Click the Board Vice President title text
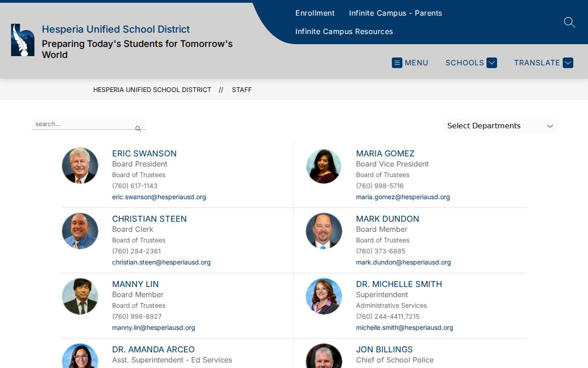The width and height of the screenshot is (588, 368). point(392,164)
